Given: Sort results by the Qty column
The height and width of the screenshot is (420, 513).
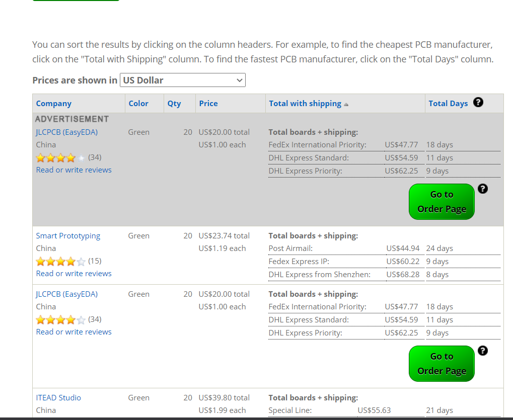Looking at the screenshot, I should click(174, 103).
